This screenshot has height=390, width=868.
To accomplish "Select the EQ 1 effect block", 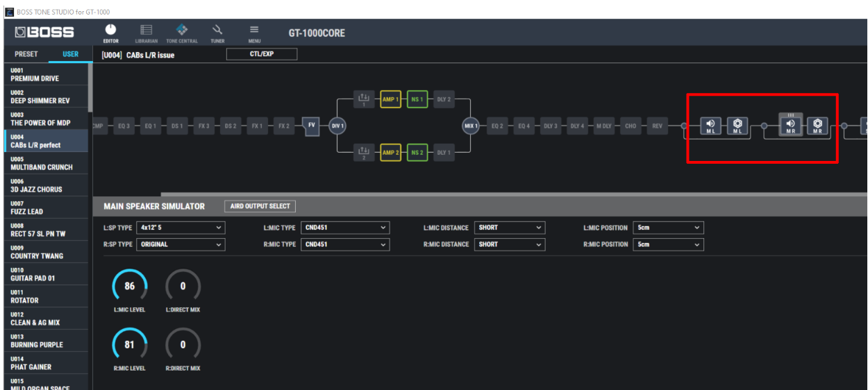I will 150,126.
